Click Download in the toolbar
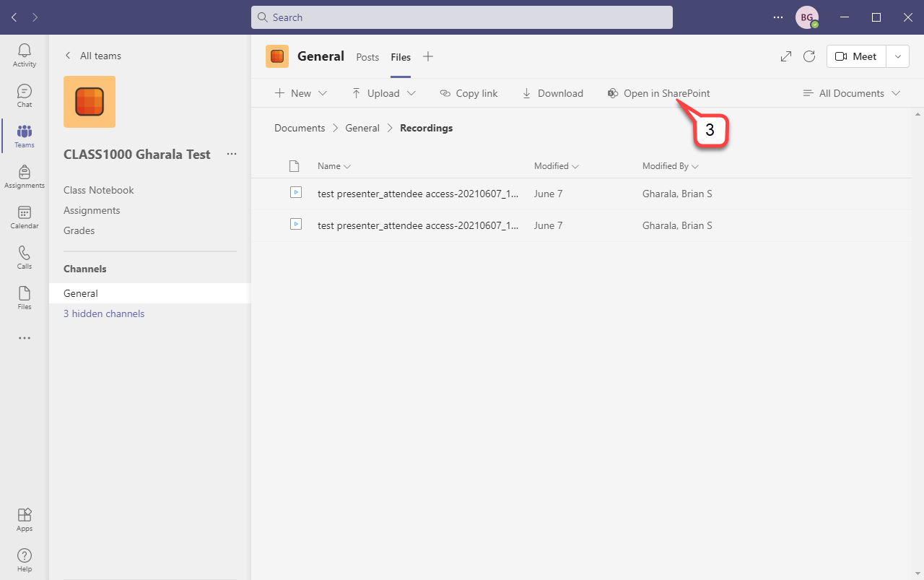Viewport: 924px width, 580px height. (x=552, y=93)
